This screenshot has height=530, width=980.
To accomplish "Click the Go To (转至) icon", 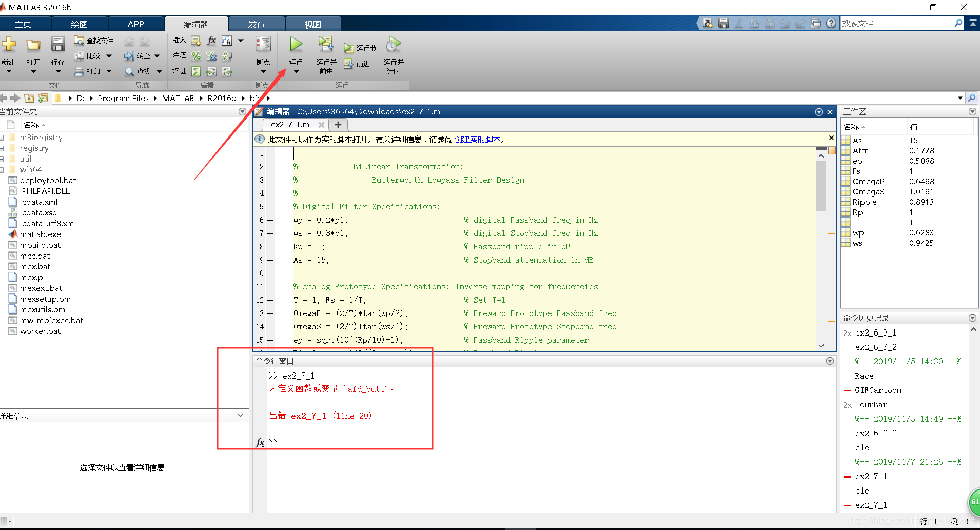I will (129, 56).
